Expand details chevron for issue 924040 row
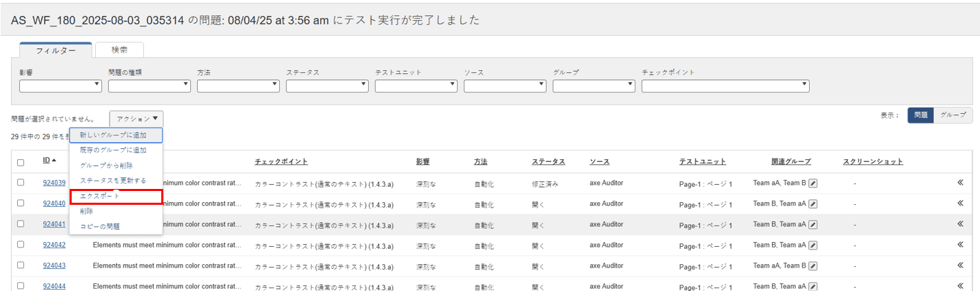Viewport: 980px width, 291px height. pyautogui.click(x=960, y=203)
